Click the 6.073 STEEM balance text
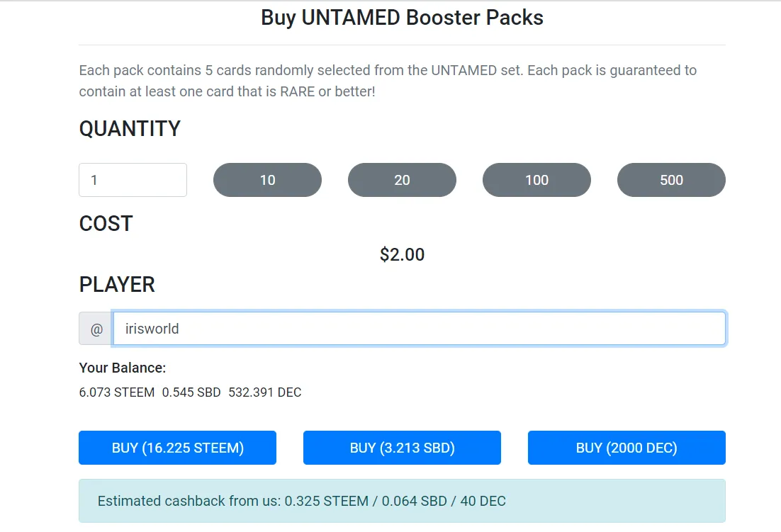Viewport: 781px width, 532px height. tap(116, 392)
